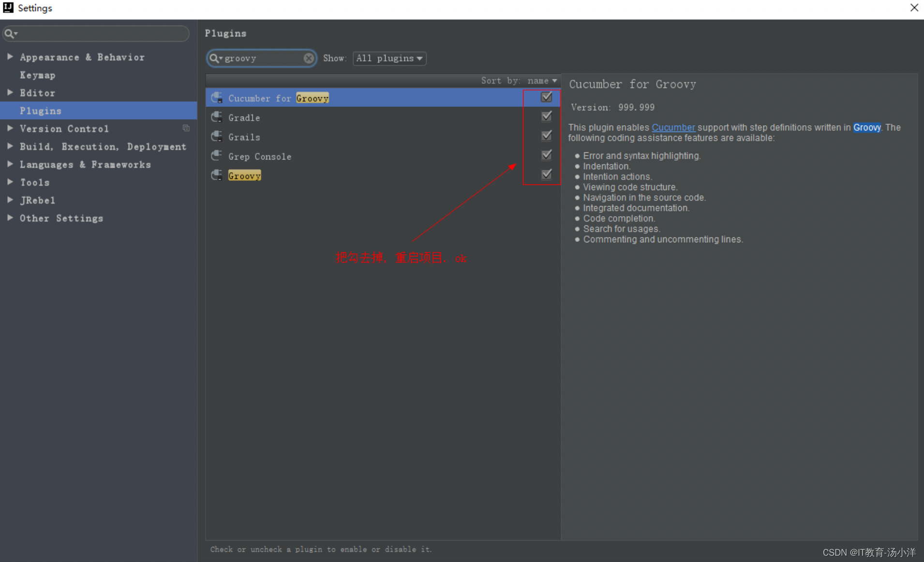Uncheck the Gradle plugin checkbox
Image resolution: width=924 pixels, height=562 pixels.
[546, 117]
